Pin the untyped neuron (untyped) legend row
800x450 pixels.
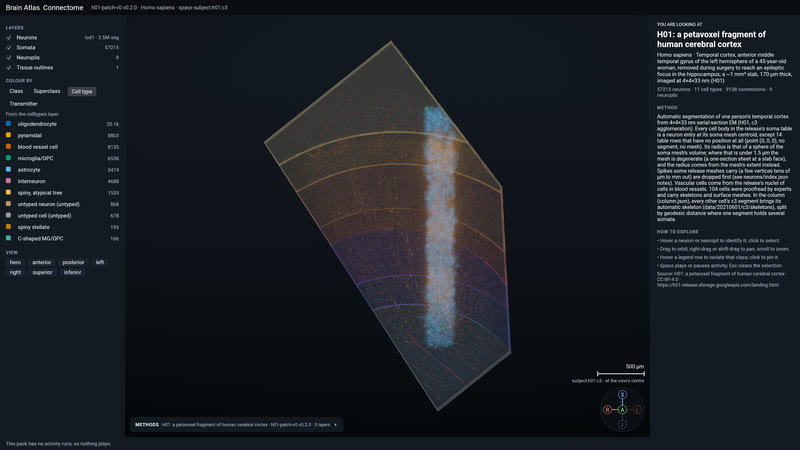click(62, 204)
